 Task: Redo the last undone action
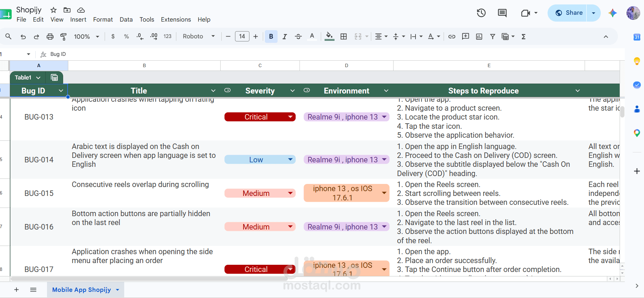click(x=36, y=37)
